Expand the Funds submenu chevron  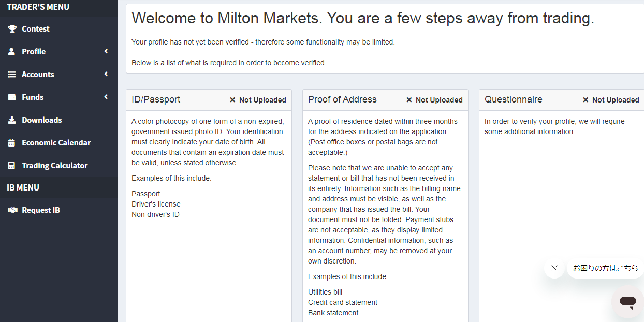106,97
